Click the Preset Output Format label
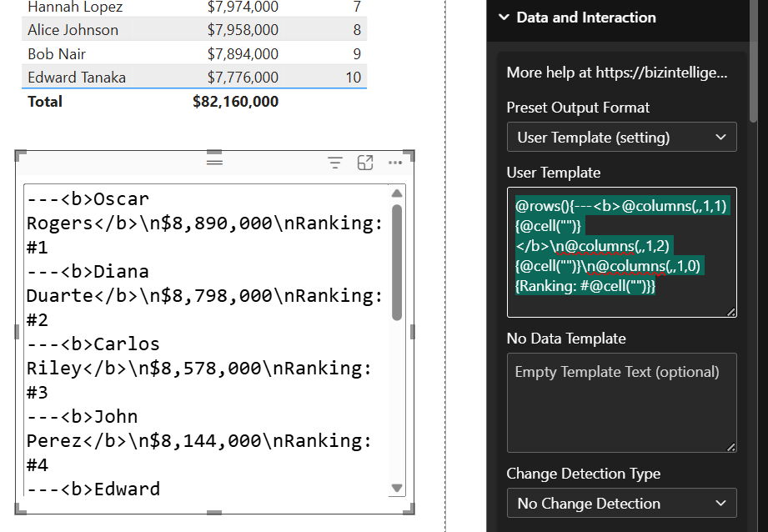 [x=578, y=108]
